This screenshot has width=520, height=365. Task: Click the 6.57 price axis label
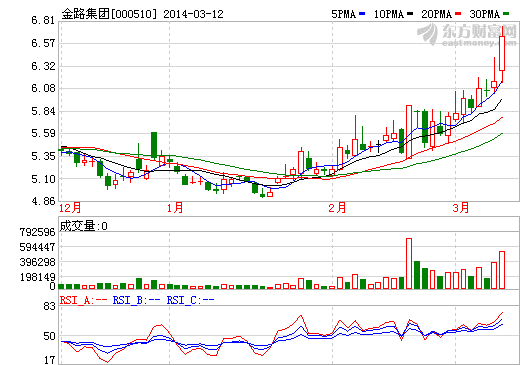point(43,43)
